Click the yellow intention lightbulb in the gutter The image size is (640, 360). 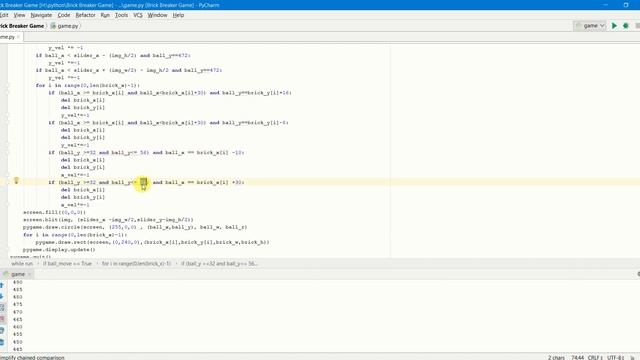[16, 180]
